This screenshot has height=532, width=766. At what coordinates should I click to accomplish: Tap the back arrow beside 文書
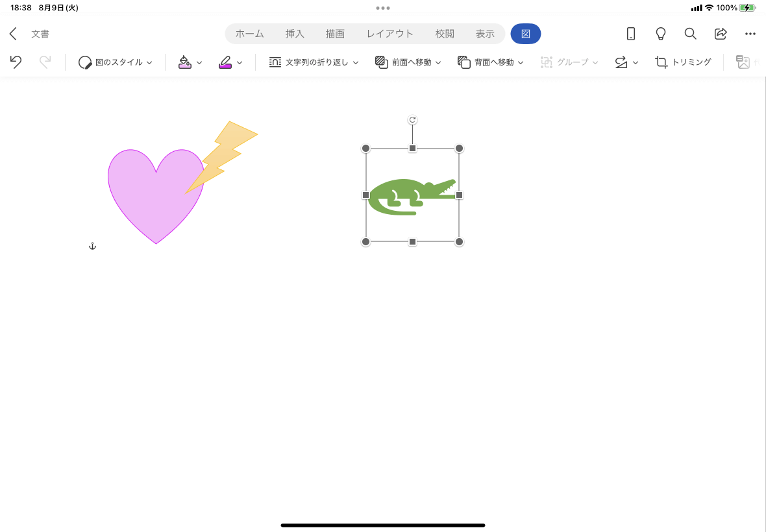click(x=13, y=34)
